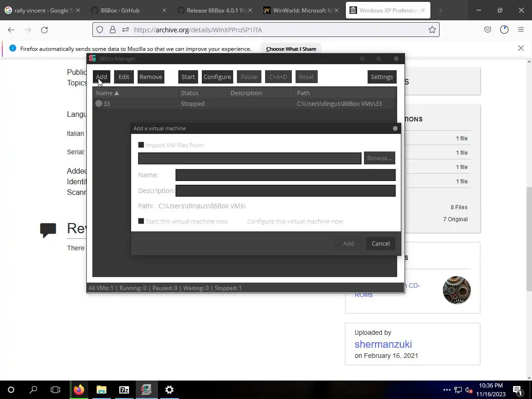Click the 86Box Manager title icon

pos(92,58)
